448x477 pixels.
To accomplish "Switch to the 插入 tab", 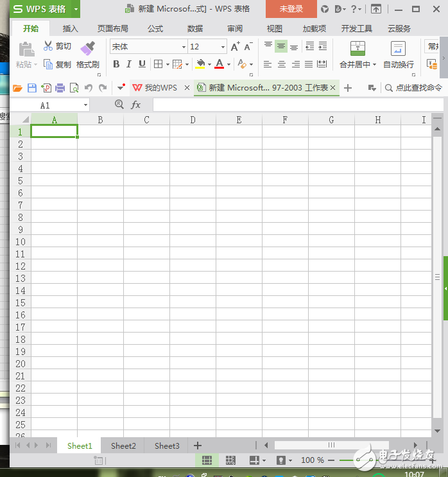I will pyautogui.click(x=70, y=29).
